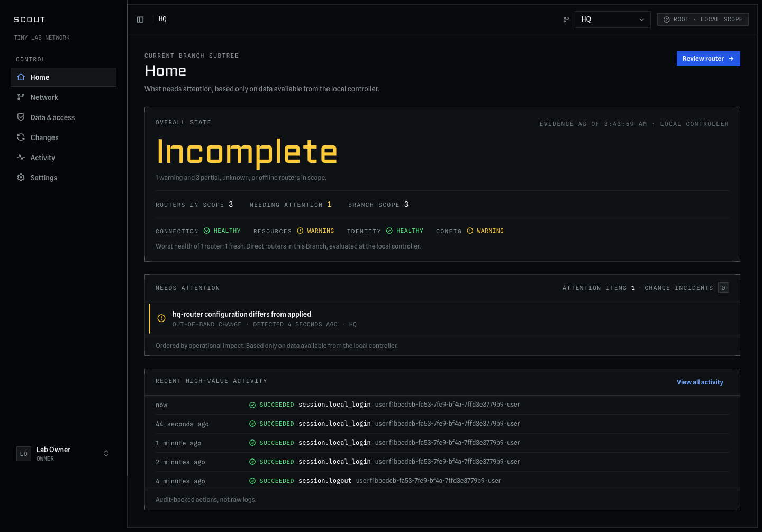Select the session.logout activity entry
Image resolution: width=762 pixels, height=532 pixels.
(325, 481)
